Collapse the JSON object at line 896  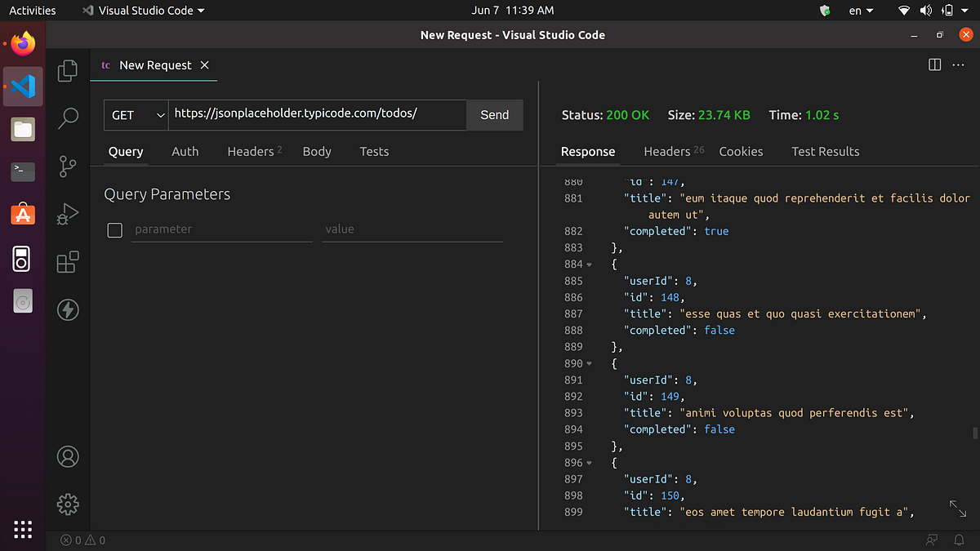point(590,462)
